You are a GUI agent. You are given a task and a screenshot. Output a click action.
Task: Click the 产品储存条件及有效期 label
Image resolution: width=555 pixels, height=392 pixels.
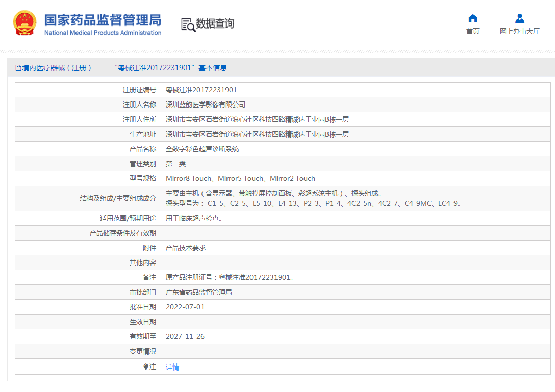123,233
